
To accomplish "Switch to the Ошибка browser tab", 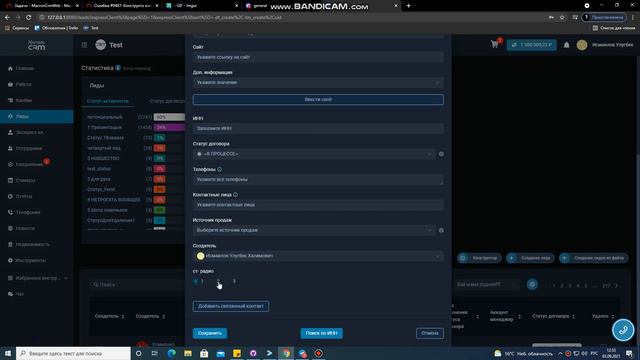I will (x=122, y=6).
